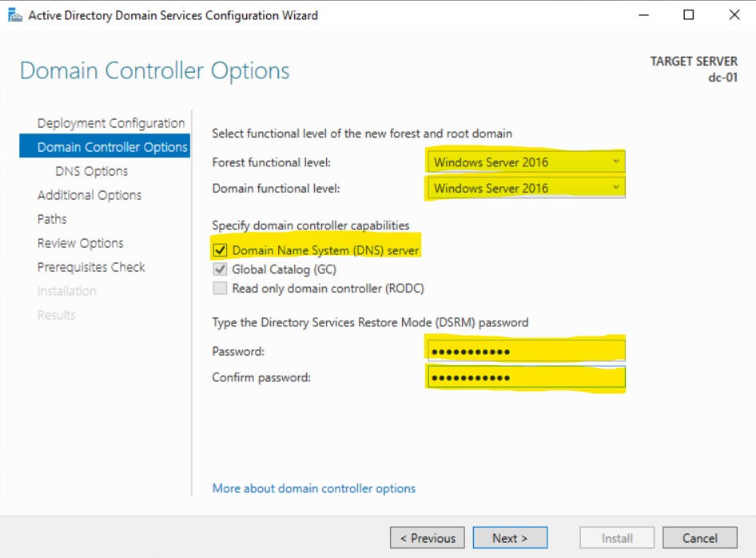Screen dimensions: 756x558
Task: Click the wizard app icon in title bar
Action: point(14,15)
